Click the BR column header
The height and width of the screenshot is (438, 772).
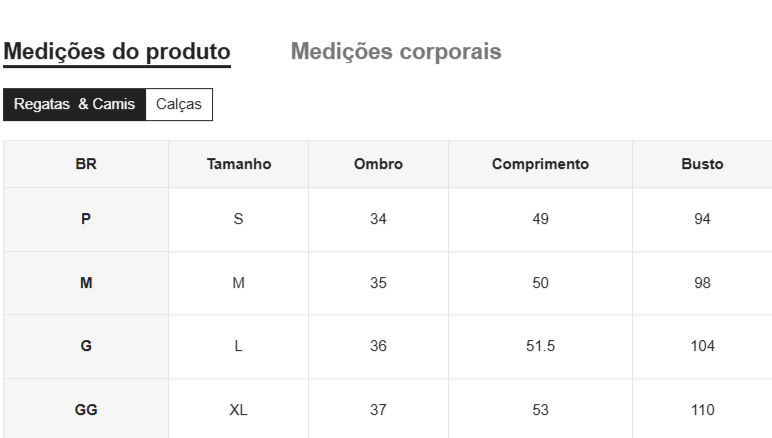coord(86,164)
